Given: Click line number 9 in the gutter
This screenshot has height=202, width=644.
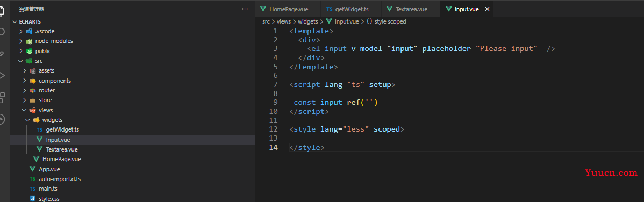Looking at the screenshot, I should point(275,102).
